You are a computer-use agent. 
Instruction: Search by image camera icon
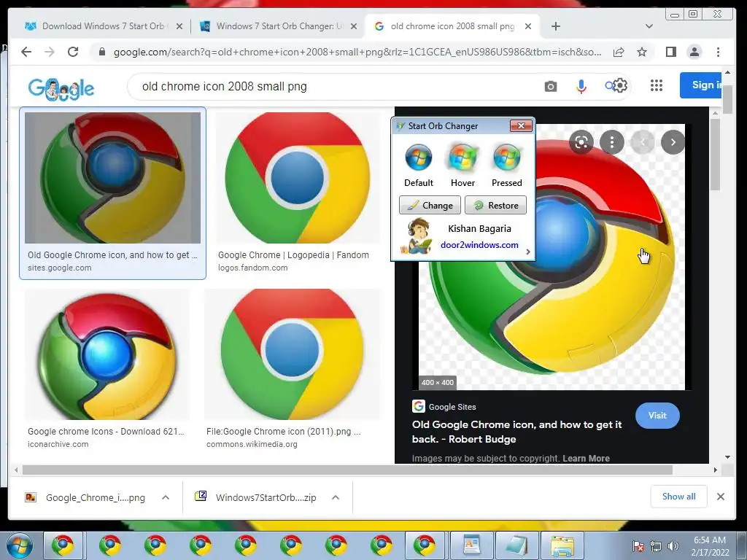coord(550,87)
